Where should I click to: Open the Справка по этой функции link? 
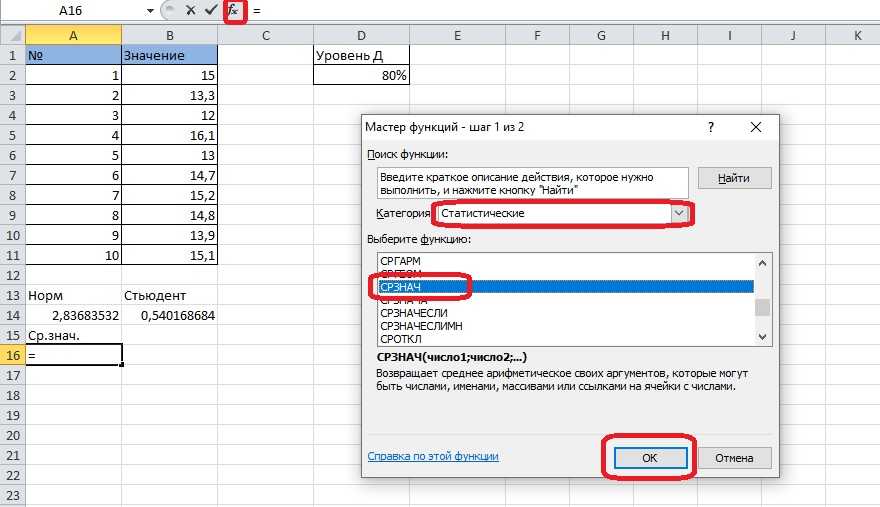coord(433,456)
